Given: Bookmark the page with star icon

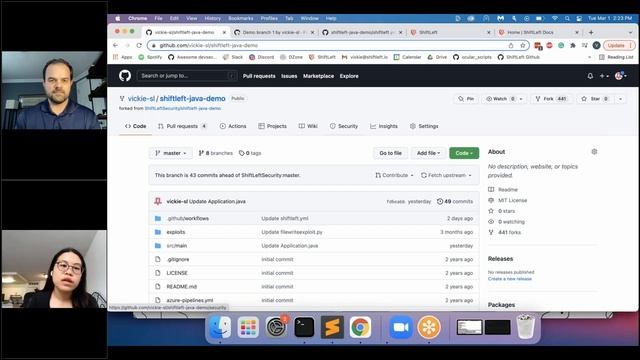Looking at the screenshot, I should coord(522,45).
